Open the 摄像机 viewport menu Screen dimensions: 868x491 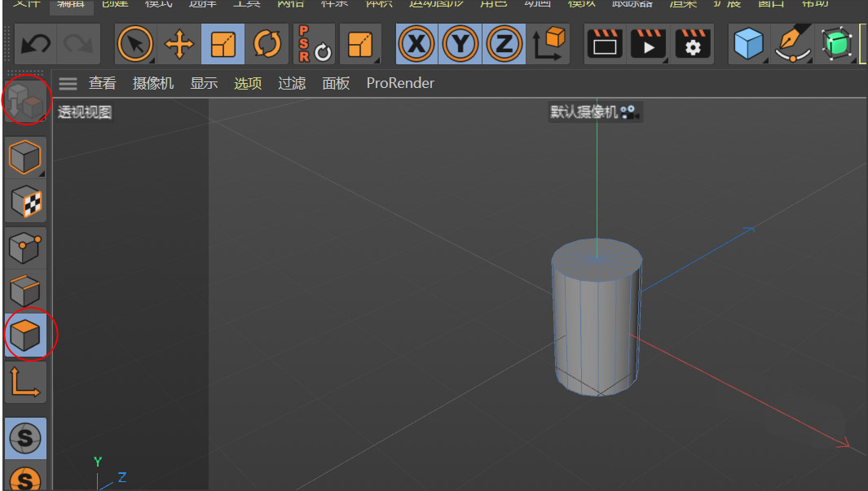153,82
